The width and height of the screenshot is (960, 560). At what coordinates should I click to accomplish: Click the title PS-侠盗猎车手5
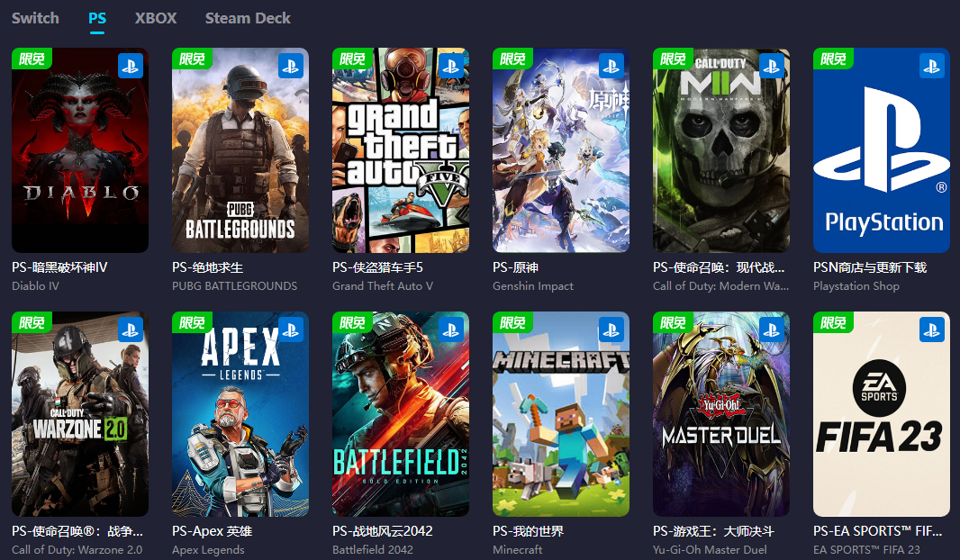377,267
